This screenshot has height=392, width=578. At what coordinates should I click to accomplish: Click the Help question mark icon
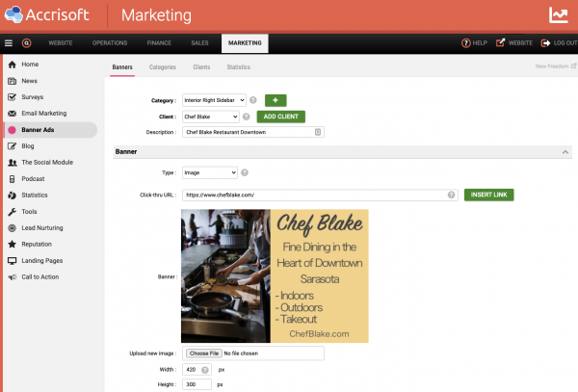coord(466,43)
